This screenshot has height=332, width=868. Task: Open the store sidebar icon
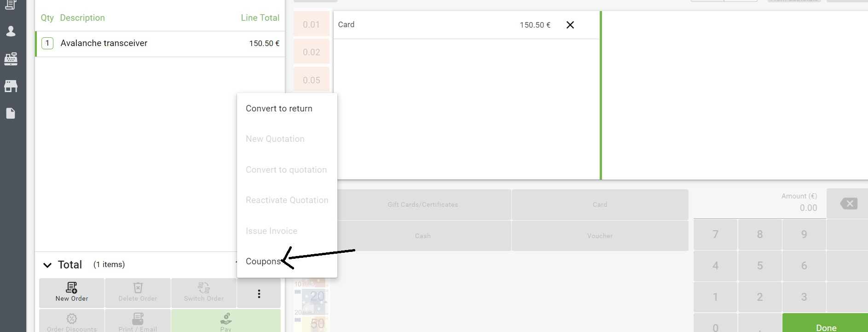[x=11, y=86]
